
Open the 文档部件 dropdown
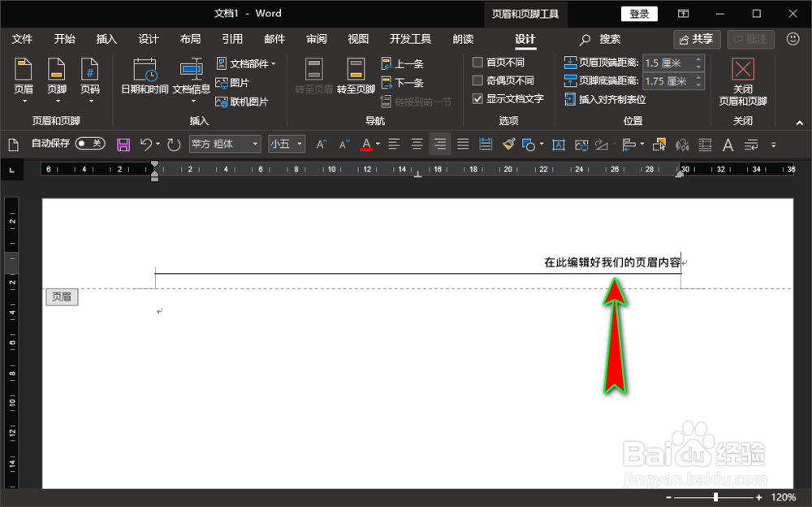click(242, 63)
